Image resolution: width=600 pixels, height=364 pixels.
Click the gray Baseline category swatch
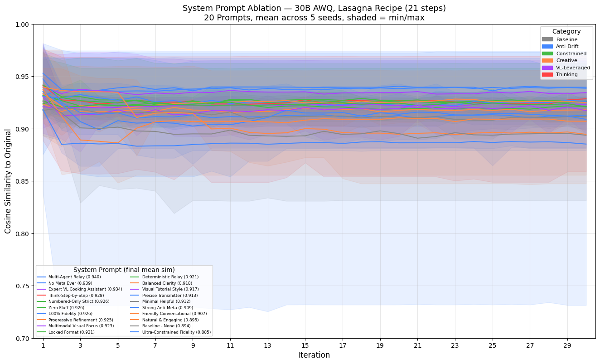point(547,39)
